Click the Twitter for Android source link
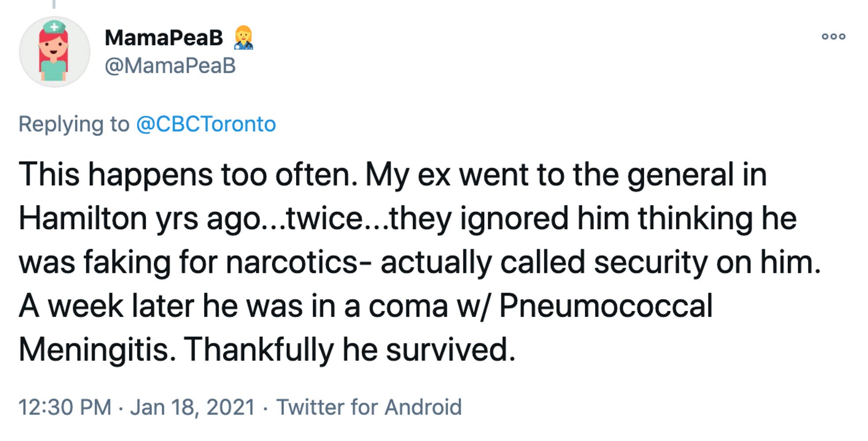This screenshot has height=441, width=868. pyautogui.click(x=369, y=407)
